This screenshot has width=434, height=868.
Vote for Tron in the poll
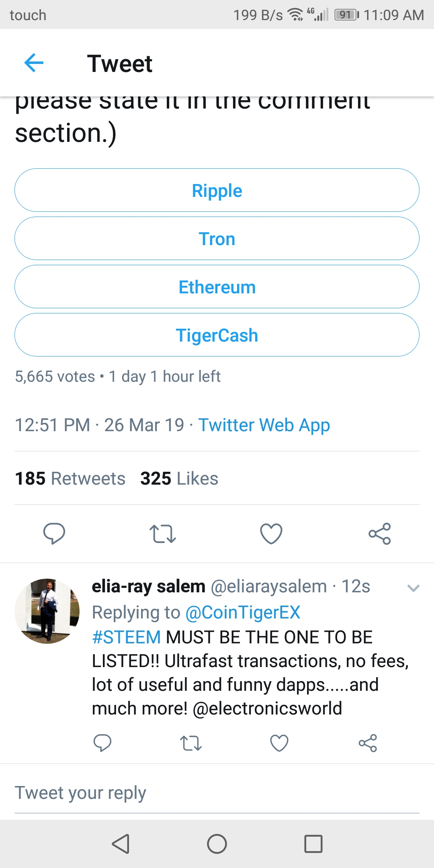point(217,238)
